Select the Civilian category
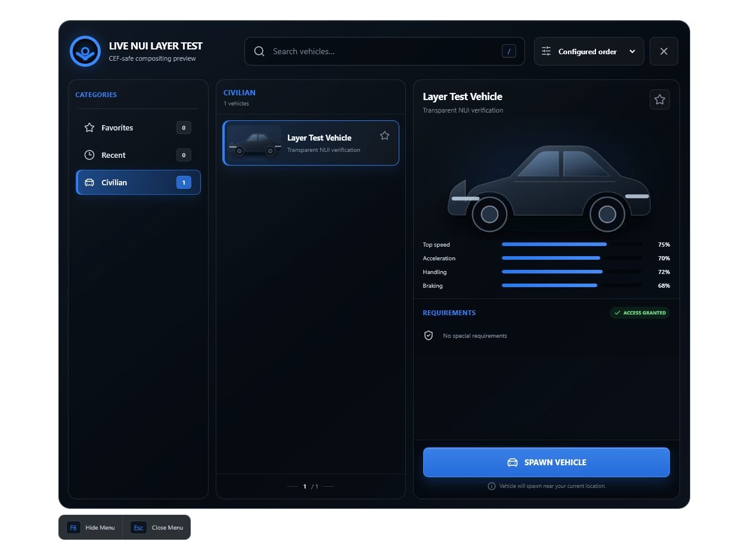This screenshot has width=748, height=560. 138,182
